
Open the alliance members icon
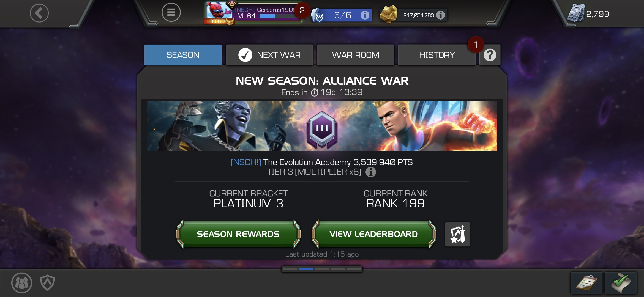pos(22,283)
